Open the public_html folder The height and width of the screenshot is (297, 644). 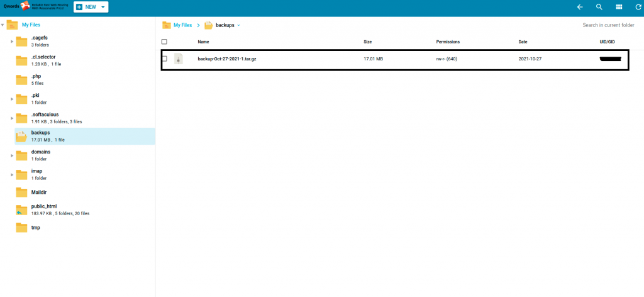tap(44, 206)
